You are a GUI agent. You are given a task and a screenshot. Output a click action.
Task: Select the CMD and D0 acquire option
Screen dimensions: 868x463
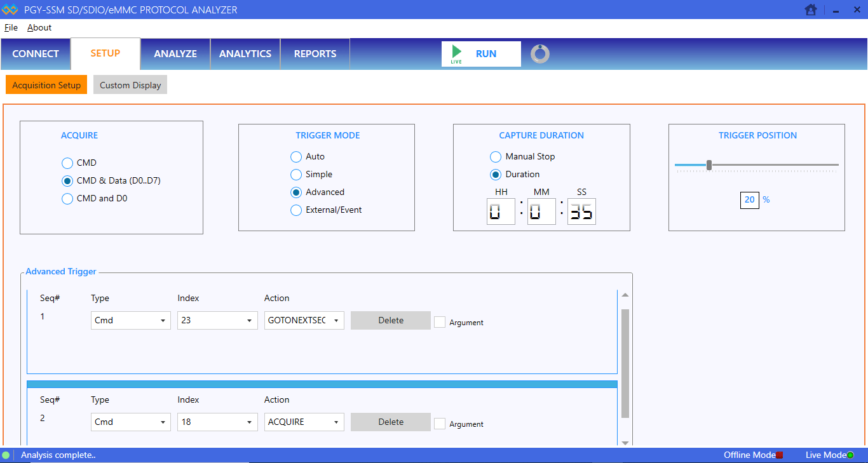(x=67, y=199)
